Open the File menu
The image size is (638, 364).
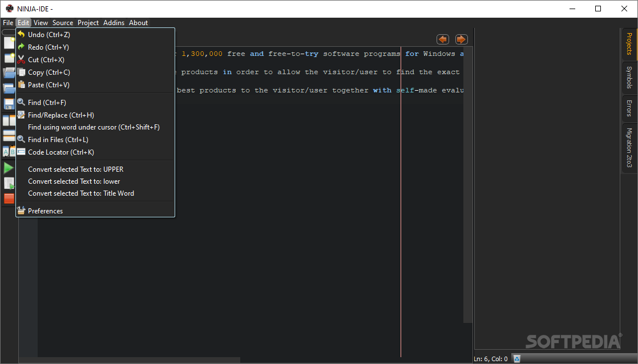(x=8, y=23)
